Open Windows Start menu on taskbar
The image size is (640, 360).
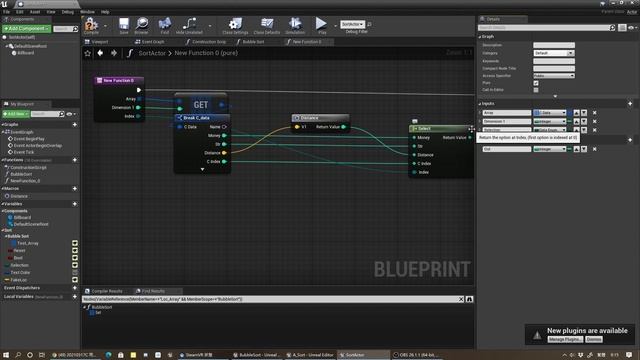[6, 355]
